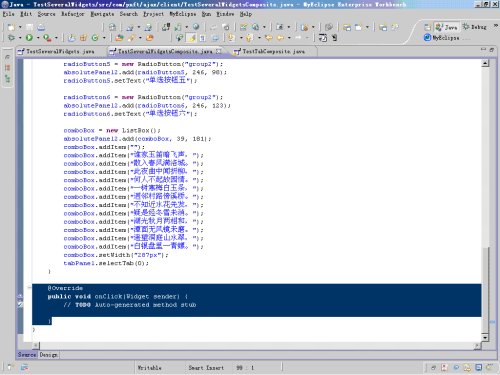
Task: Open the Refactor menu
Action: coord(72,14)
